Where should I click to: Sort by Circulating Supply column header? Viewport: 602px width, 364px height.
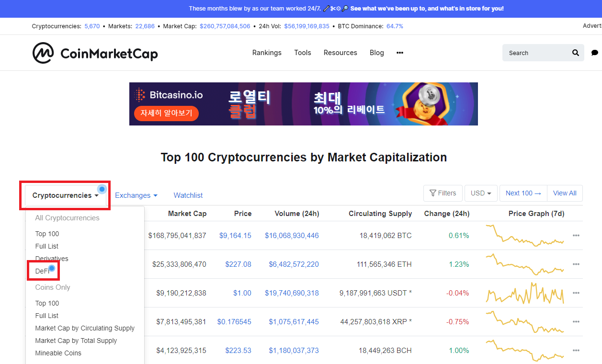click(x=380, y=214)
